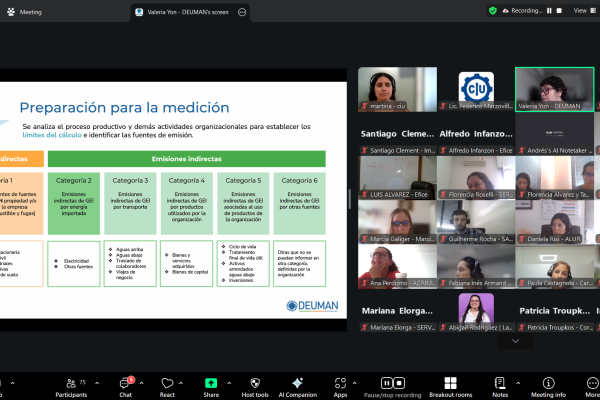Click Categoría 3 box in slide

130,203
